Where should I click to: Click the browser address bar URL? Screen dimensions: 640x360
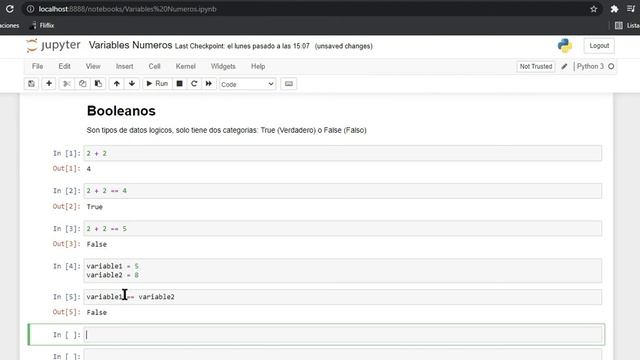tap(127, 9)
